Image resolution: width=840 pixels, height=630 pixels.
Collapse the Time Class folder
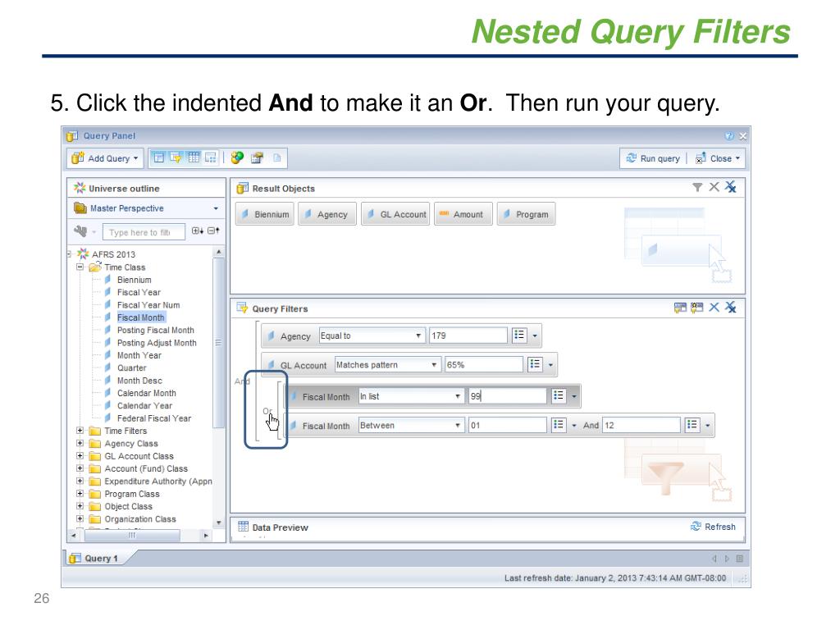click(80, 267)
